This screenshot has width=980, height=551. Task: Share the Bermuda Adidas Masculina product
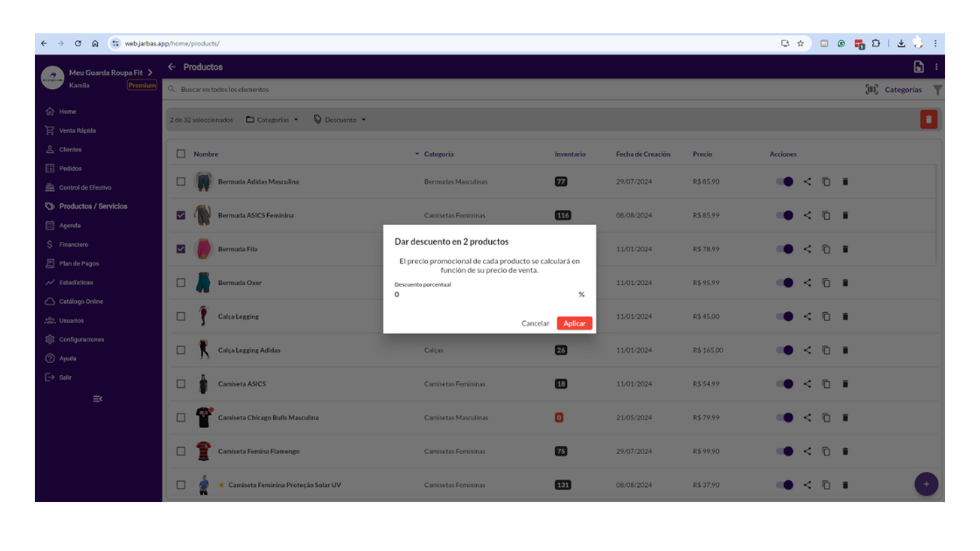coord(808,182)
